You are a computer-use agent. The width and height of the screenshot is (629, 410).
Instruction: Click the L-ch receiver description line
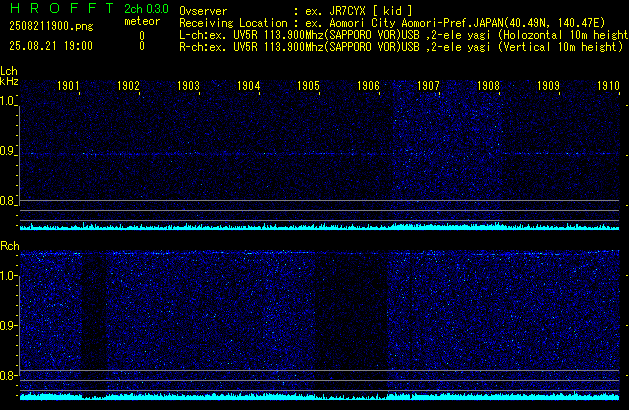(404, 35)
